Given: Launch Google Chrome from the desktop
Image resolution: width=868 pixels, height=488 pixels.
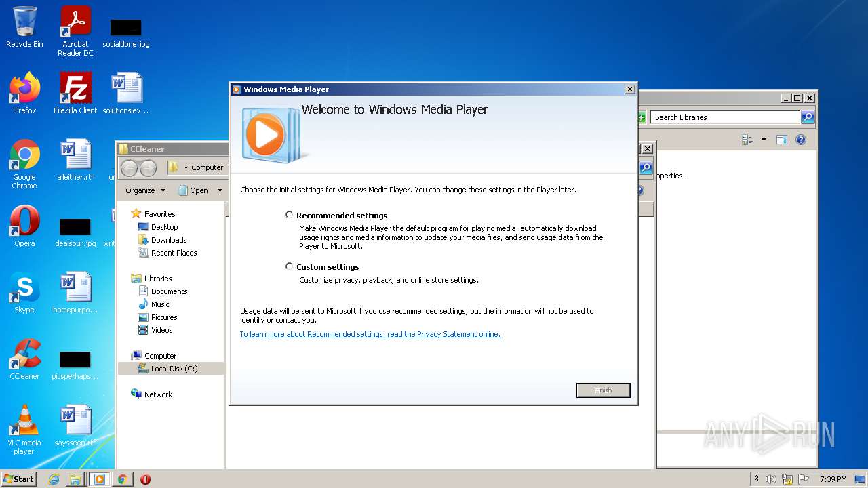Looking at the screenshot, I should point(24,164).
